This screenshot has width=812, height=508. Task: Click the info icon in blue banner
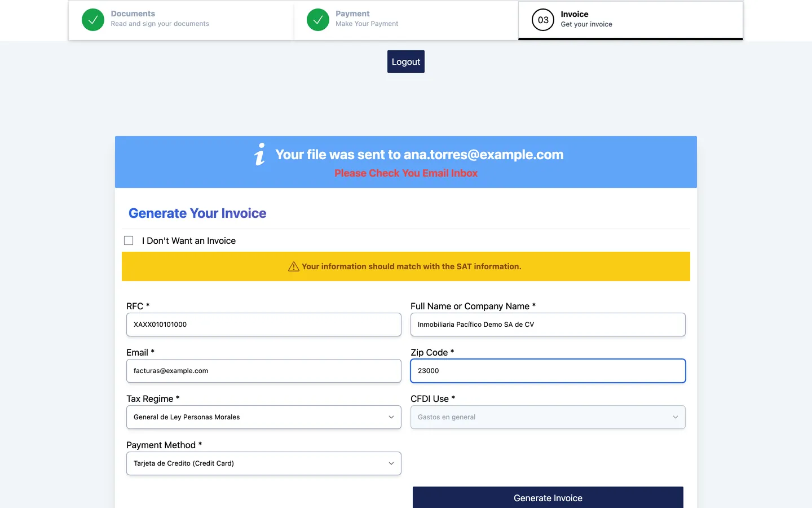259,154
